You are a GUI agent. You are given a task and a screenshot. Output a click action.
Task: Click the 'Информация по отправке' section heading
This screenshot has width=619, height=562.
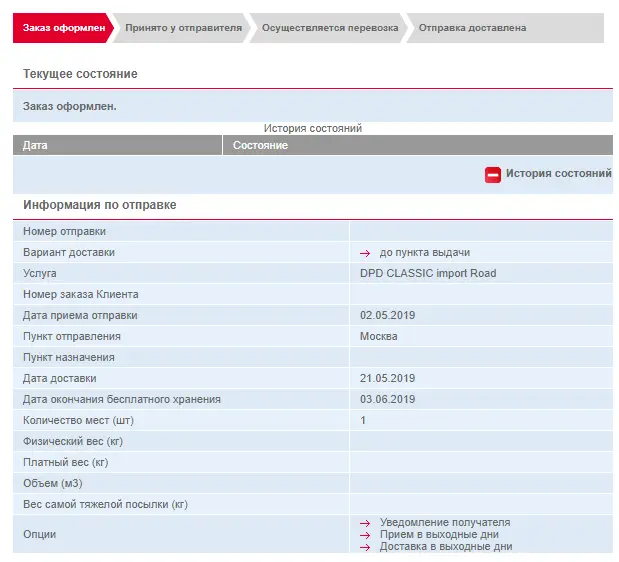tap(99, 205)
